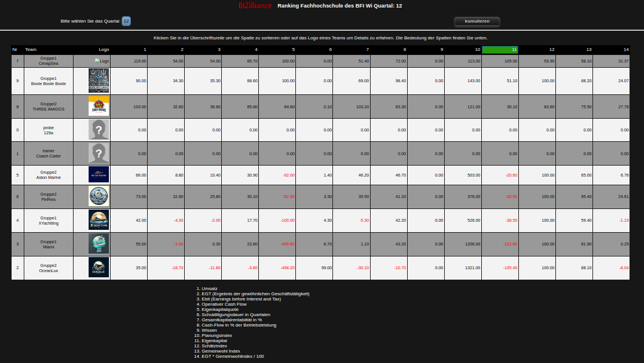
Task: Click the placeholder avatar for Coach Carter
Action: click(x=98, y=153)
